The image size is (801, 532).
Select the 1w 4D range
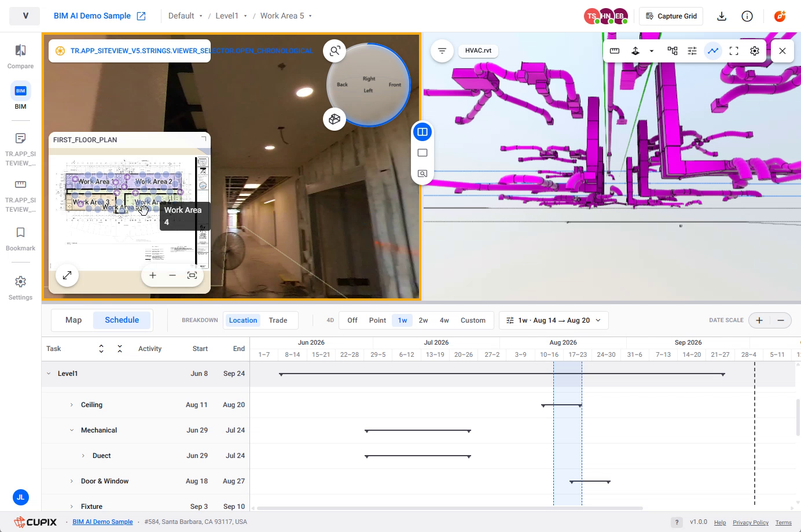tap(402, 320)
